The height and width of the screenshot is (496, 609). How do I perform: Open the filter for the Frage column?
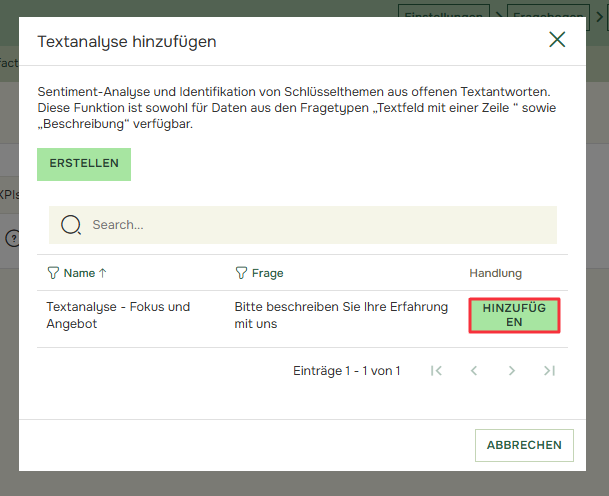pyautogui.click(x=241, y=273)
